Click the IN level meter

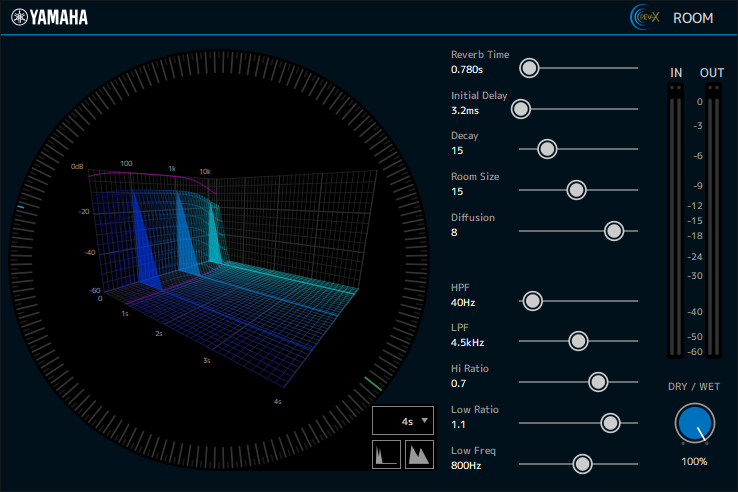coord(676,220)
